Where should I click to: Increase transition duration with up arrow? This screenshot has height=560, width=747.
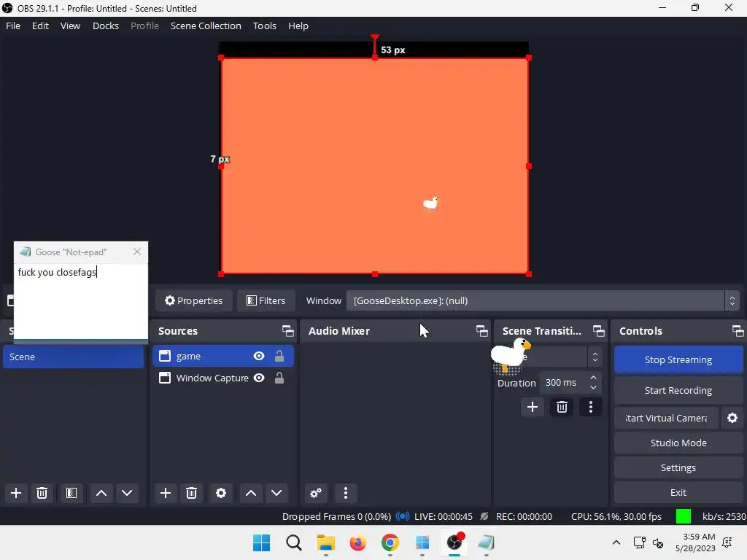pyautogui.click(x=593, y=378)
